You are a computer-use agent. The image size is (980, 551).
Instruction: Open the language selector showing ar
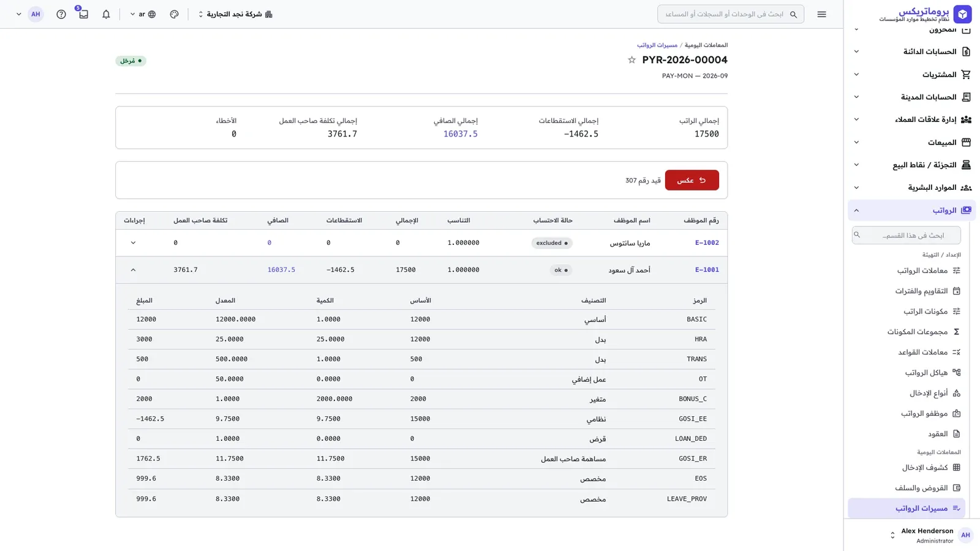coord(143,14)
